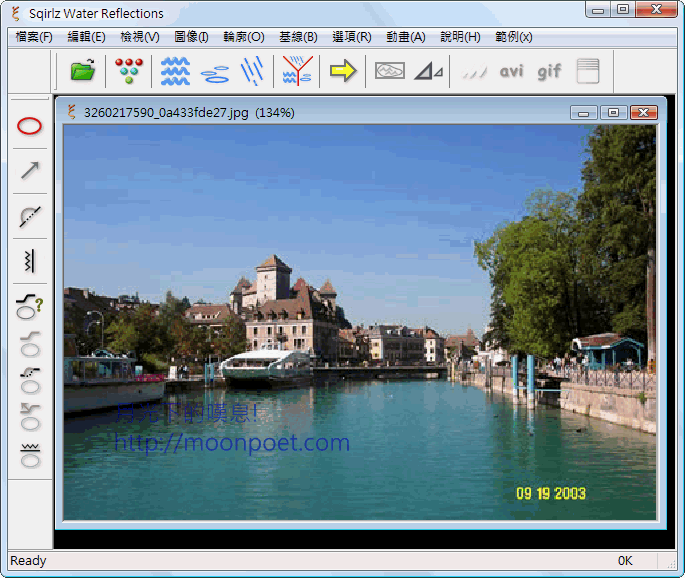Open the 輪廓(O) menu
685x578 pixels.
tap(243, 37)
